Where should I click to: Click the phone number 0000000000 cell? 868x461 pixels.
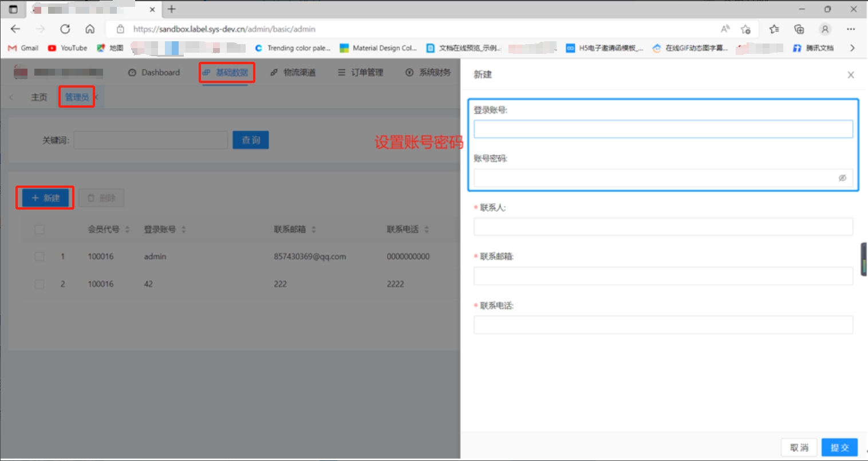(408, 257)
